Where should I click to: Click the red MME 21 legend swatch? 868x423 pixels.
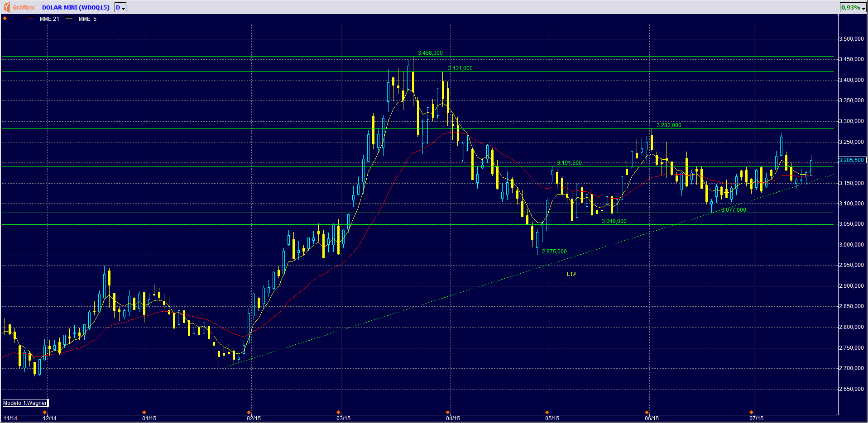tap(30, 19)
